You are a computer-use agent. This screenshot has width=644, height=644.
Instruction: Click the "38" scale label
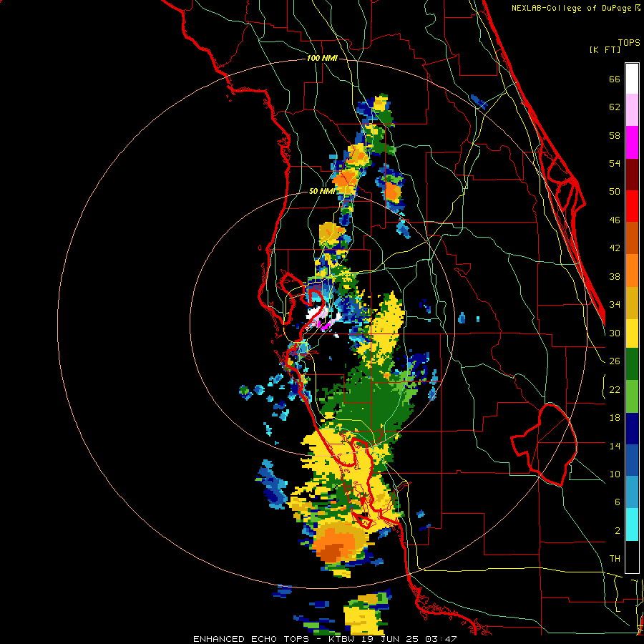tap(615, 277)
